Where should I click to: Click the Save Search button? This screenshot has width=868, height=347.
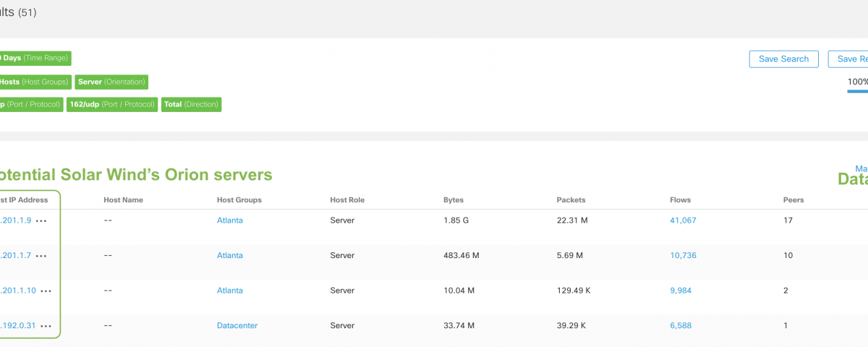tap(784, 59)
